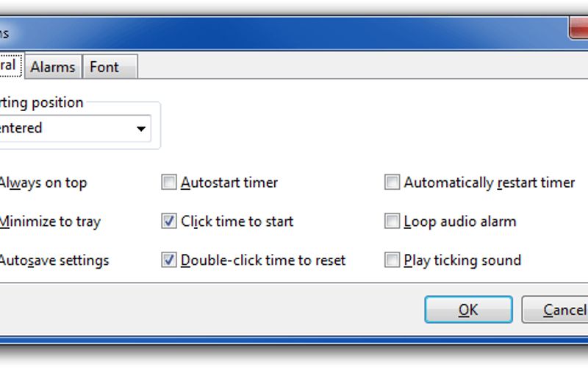Select the partially visible General tab

point(8,65)
